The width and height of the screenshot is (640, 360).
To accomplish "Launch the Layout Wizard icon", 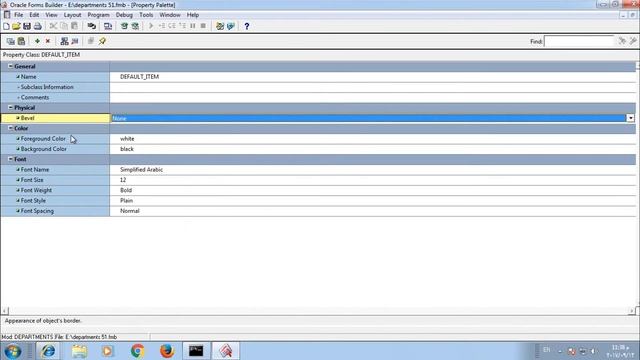I will tap(231, 26).
